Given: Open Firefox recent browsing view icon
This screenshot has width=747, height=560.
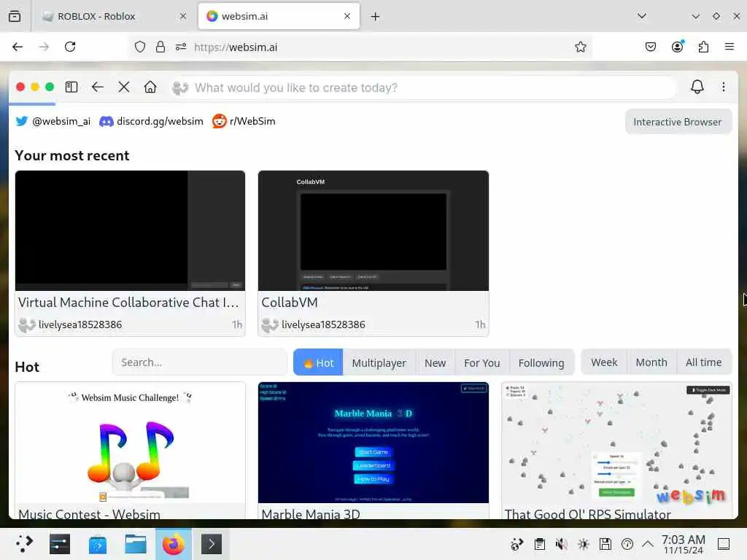Looking at the screenshot, I should pyautogui.click(x=15, y=16).
